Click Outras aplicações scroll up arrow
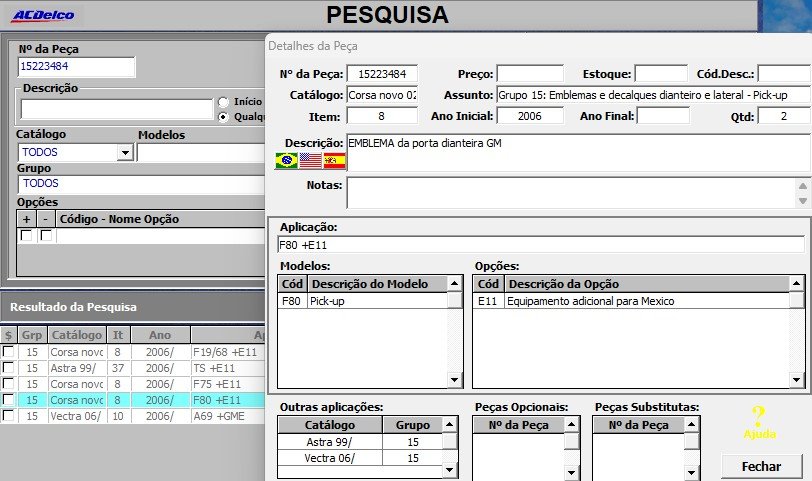The height and width of the screenshot is (481, 812). pyautogui.click(x=450, y=425)
